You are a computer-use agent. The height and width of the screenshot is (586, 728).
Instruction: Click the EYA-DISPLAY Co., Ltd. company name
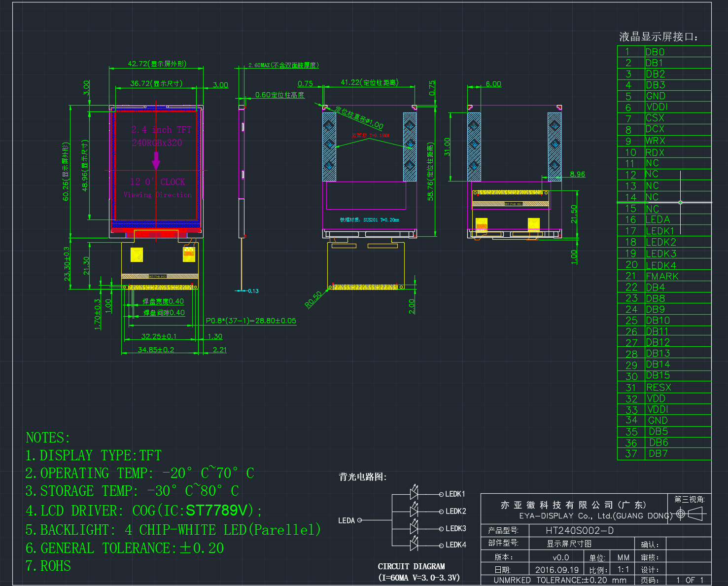pos(596,516)
